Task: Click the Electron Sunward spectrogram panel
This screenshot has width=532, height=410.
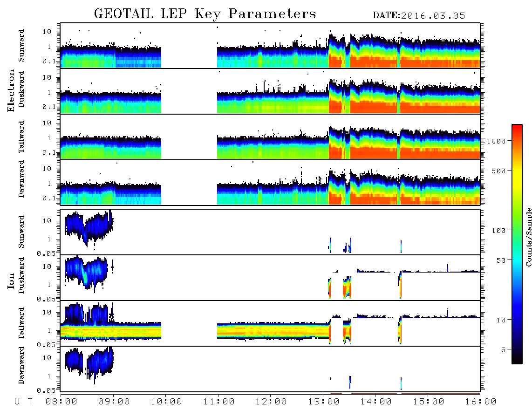Action: (270, 46)
